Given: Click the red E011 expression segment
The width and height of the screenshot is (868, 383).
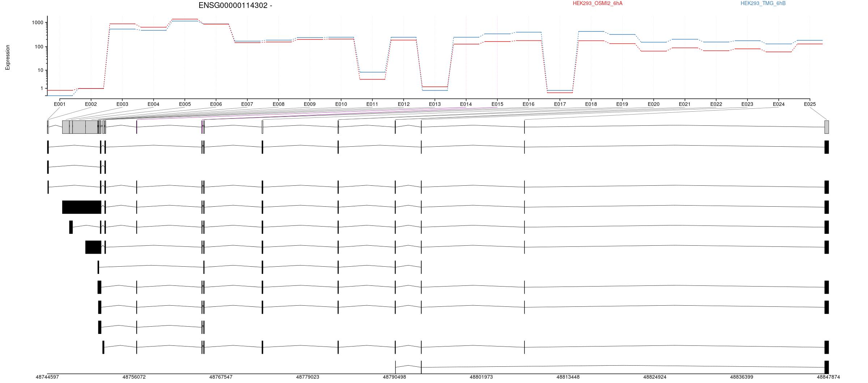Looking at the screenshot, I should [x=372, y=79].
